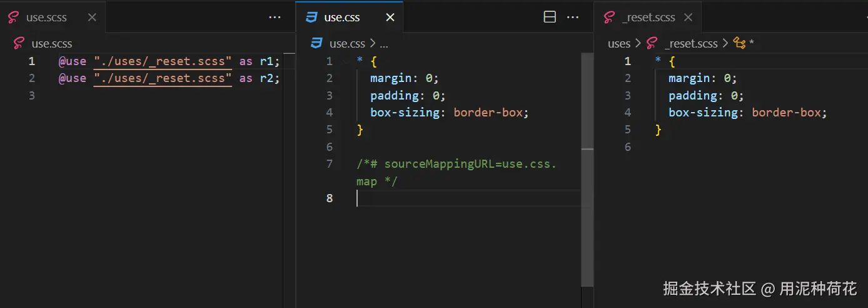This screenshot has width=868, height=308.
Task: Click line number 7 in use.css
Action: pos(330,164)
